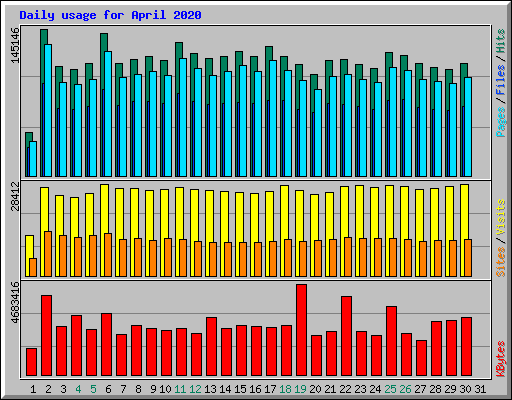Click the orange Sites bar for day 6
512x400 pixels.
tap(108, 255)
